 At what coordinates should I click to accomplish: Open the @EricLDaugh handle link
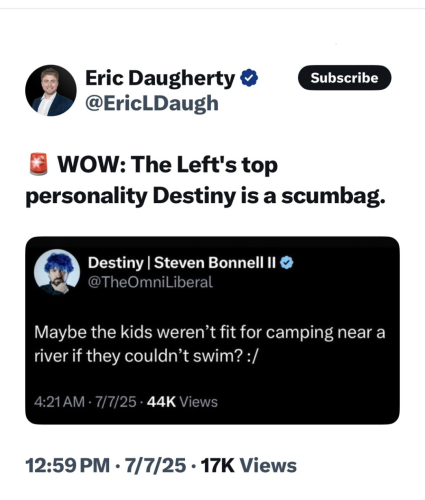click(152, 103)
